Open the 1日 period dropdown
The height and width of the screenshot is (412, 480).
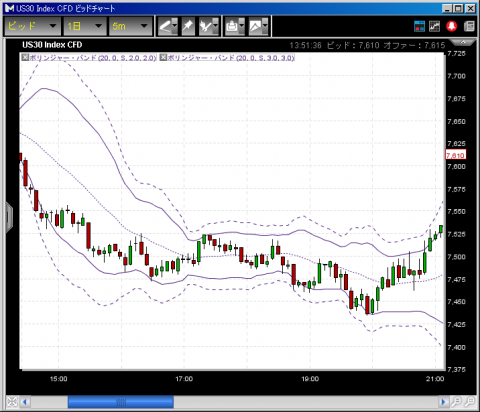click(85, 26)
